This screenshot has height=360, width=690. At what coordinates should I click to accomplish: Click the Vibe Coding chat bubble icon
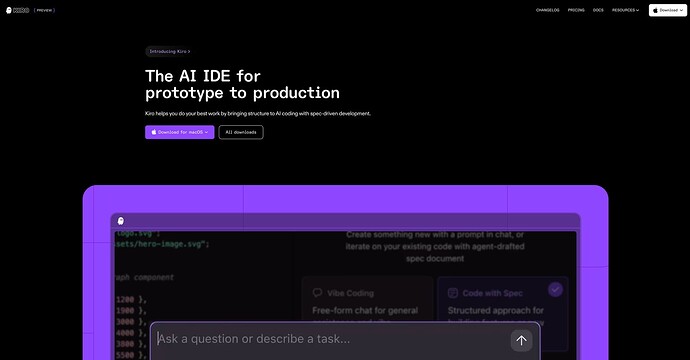(x=317, y=293)
